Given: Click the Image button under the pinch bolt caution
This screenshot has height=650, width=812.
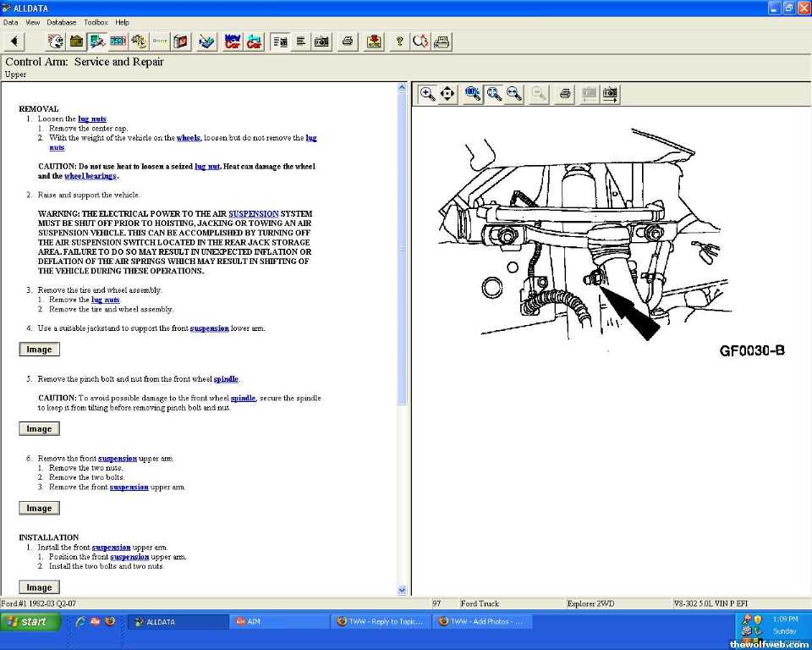Looking at the screenshot, I should point(39,429).
